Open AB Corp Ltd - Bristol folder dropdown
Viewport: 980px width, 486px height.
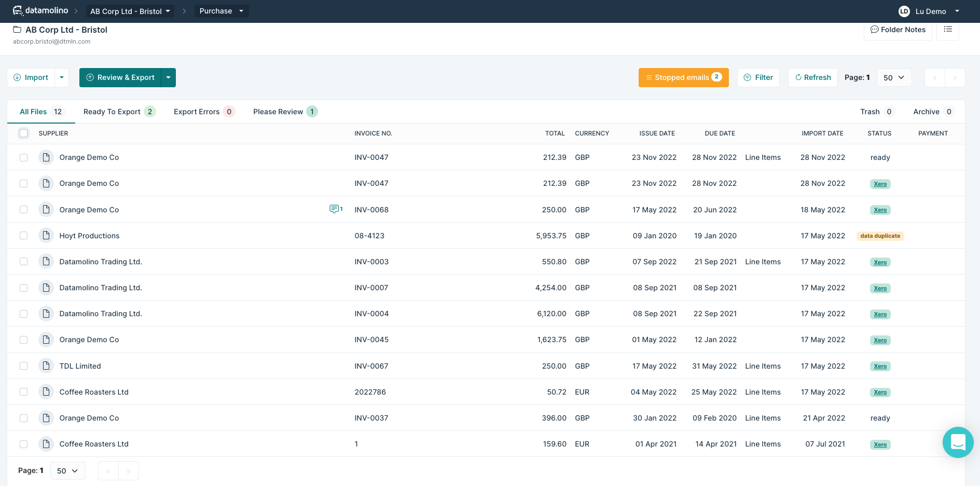click(130, 11)
